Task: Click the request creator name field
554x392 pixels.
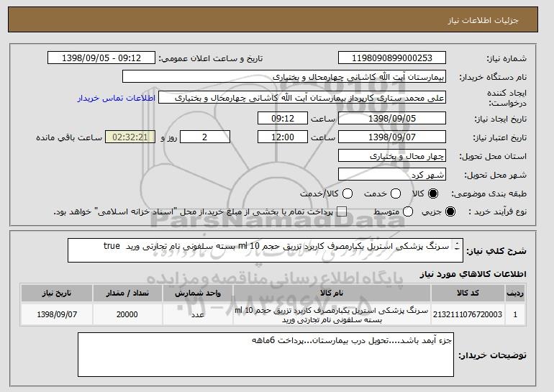Action: (302, 98)
